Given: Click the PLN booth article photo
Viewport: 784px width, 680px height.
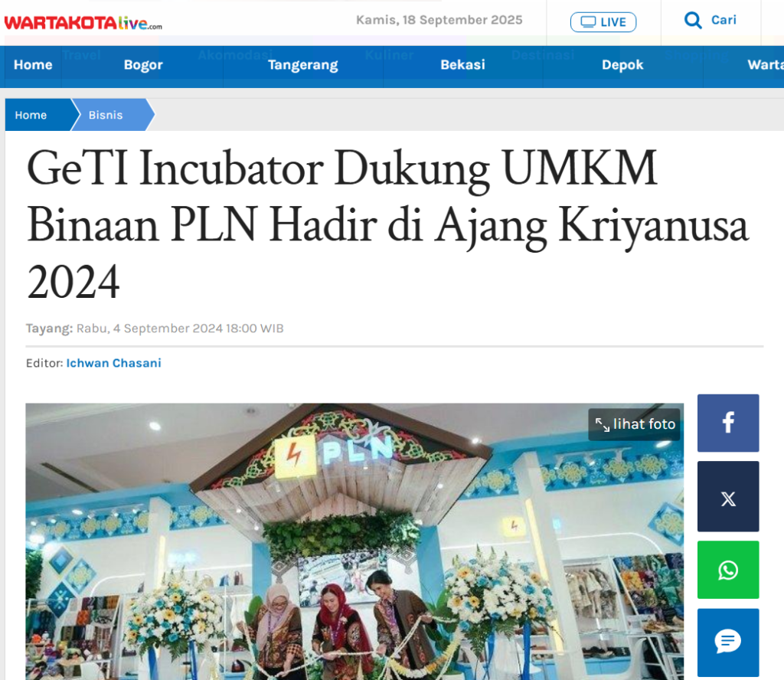Looking at the screenshot, I should click(x=354, y=541).
